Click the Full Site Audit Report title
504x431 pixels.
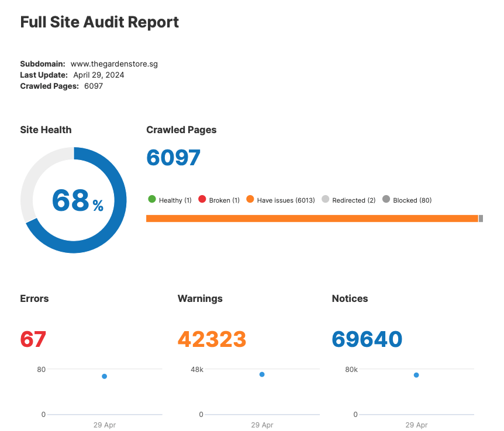tap(99, 22)
